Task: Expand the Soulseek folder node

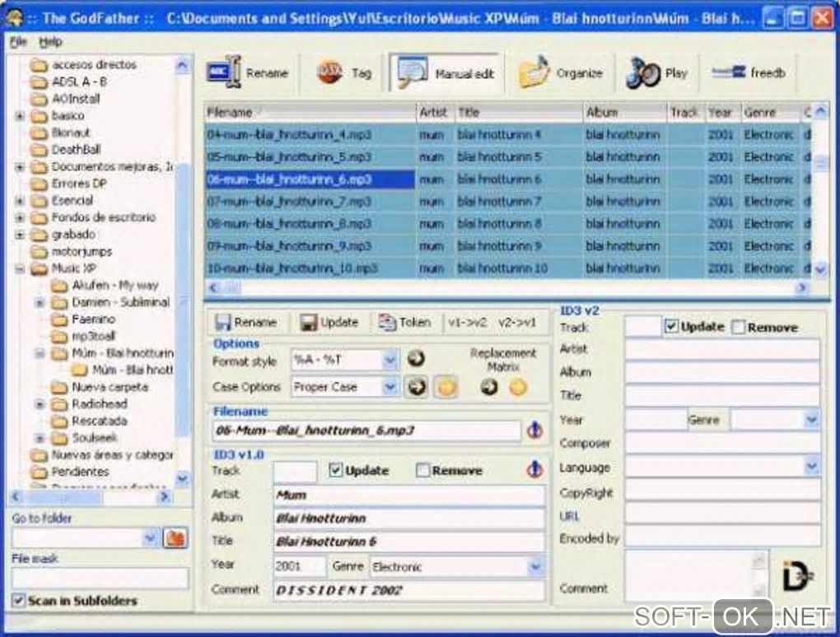Action: 40,439
